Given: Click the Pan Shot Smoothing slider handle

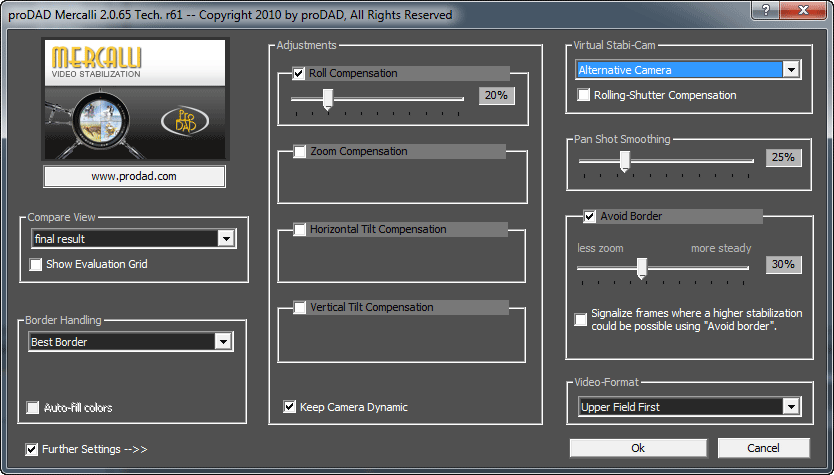Looking at the screenshot, I should (625, 161).
